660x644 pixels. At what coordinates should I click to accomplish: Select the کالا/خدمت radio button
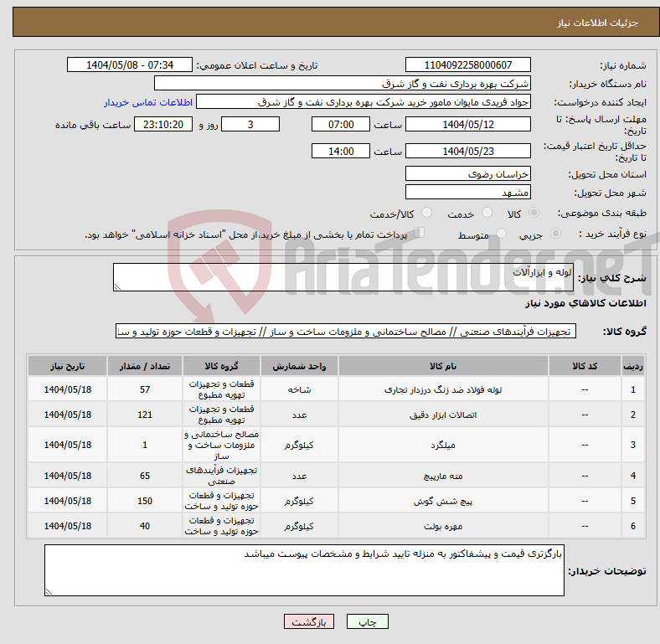(x=427, y=213)
